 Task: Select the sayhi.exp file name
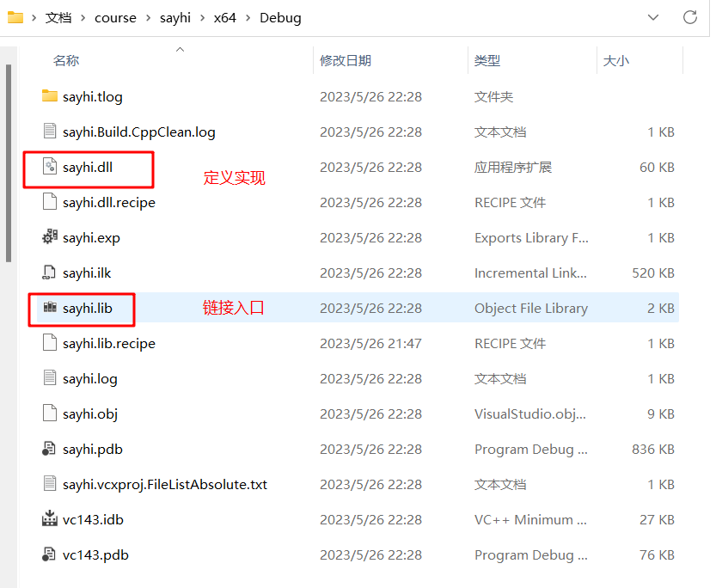[91, 237]
